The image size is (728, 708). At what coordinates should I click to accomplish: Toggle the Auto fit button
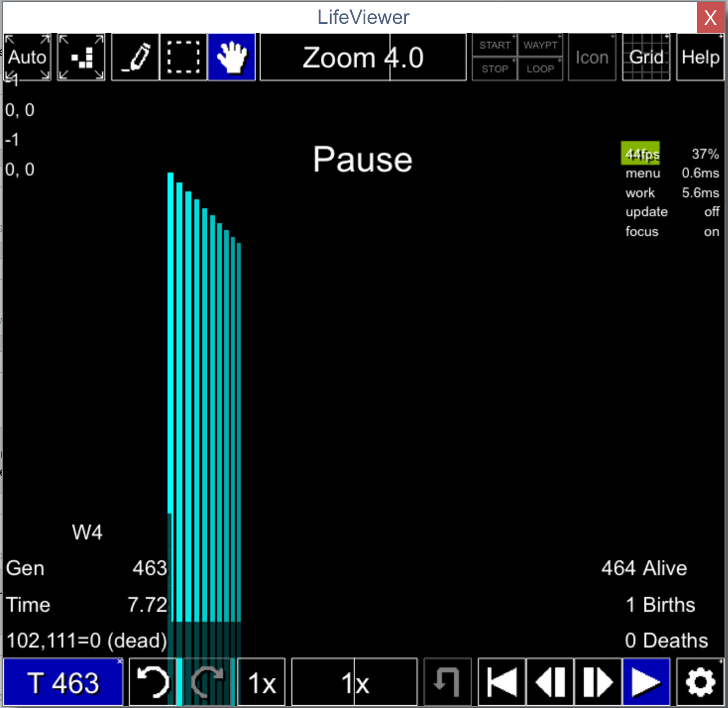pyautogui.click(x=27, y=57)
